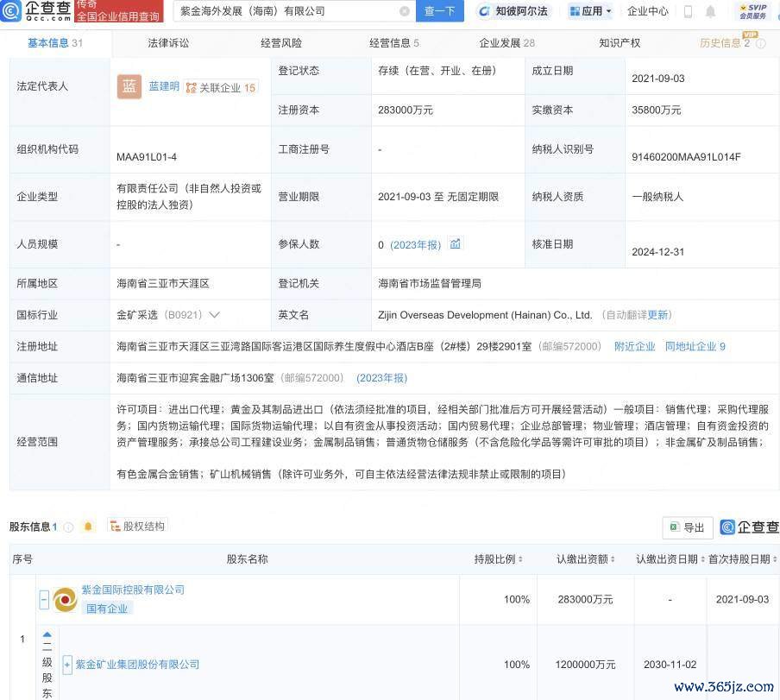Expand the 紫金矿业集团股份有限公司 row

[67, 665]
